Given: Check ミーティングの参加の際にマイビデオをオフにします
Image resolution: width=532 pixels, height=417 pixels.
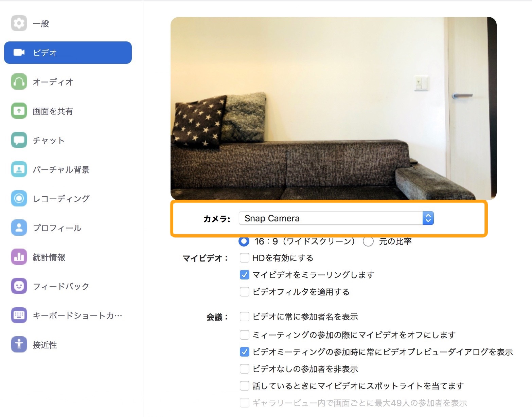Looking at the screenshot, I should (x=245, y=335).
